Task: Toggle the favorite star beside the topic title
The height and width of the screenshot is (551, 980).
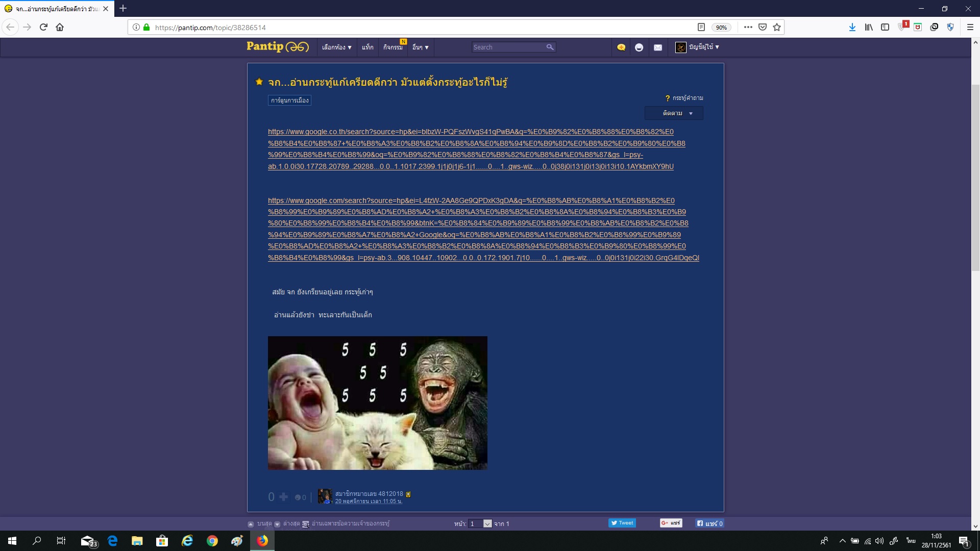Action: pos(259,82)
